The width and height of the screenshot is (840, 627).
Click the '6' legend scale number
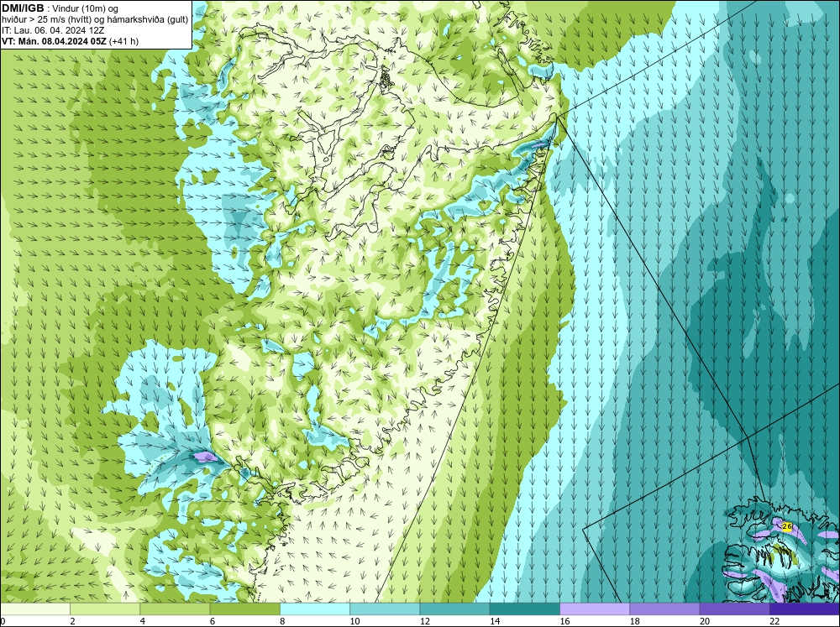[x=213, y=621]
